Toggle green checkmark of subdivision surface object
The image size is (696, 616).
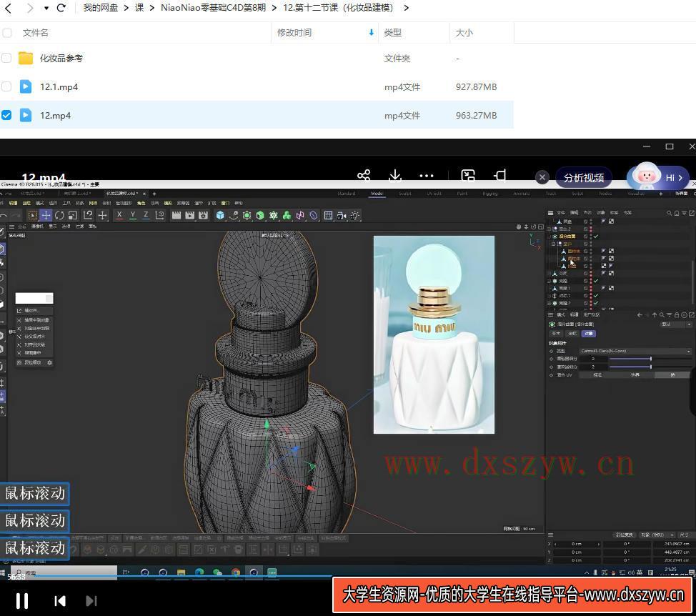click(596, 237)
